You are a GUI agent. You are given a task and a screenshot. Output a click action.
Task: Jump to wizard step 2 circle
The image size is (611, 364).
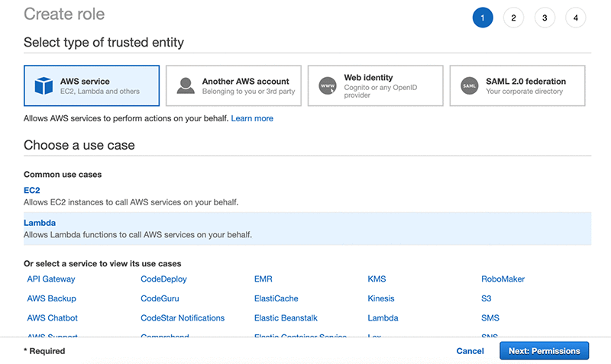click(513, 18)
